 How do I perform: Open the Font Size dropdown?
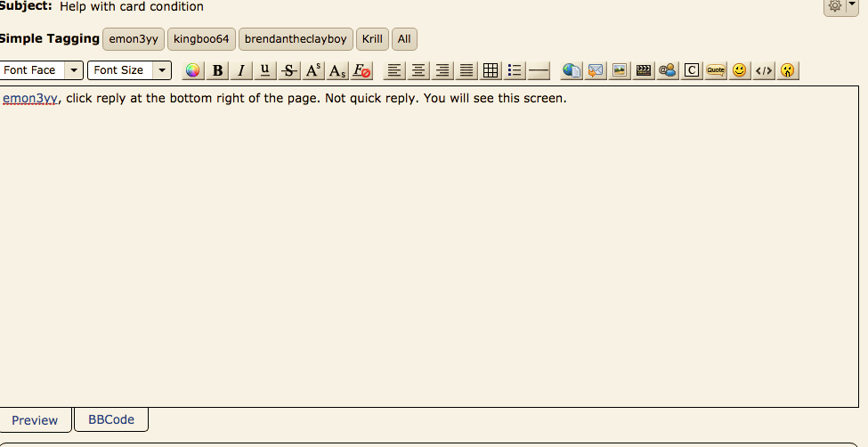[x=130, y=70]
